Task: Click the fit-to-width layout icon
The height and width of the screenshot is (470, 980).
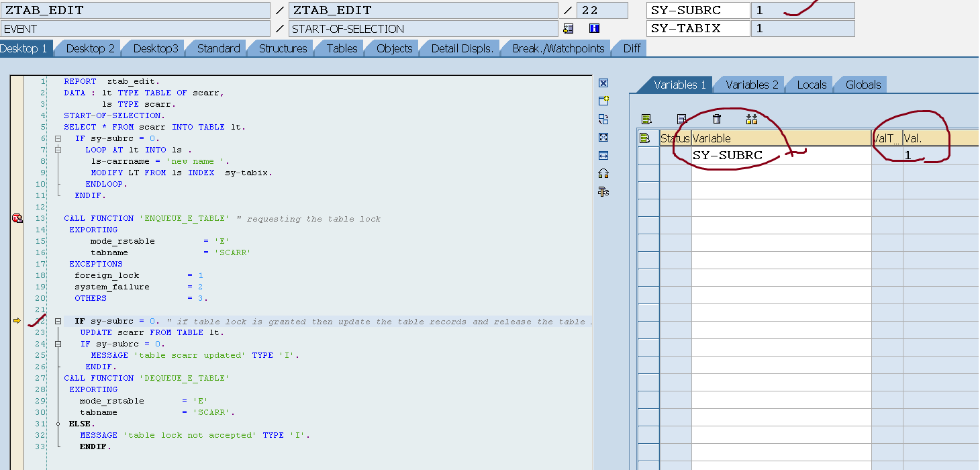Action: [x=603, y=156]
